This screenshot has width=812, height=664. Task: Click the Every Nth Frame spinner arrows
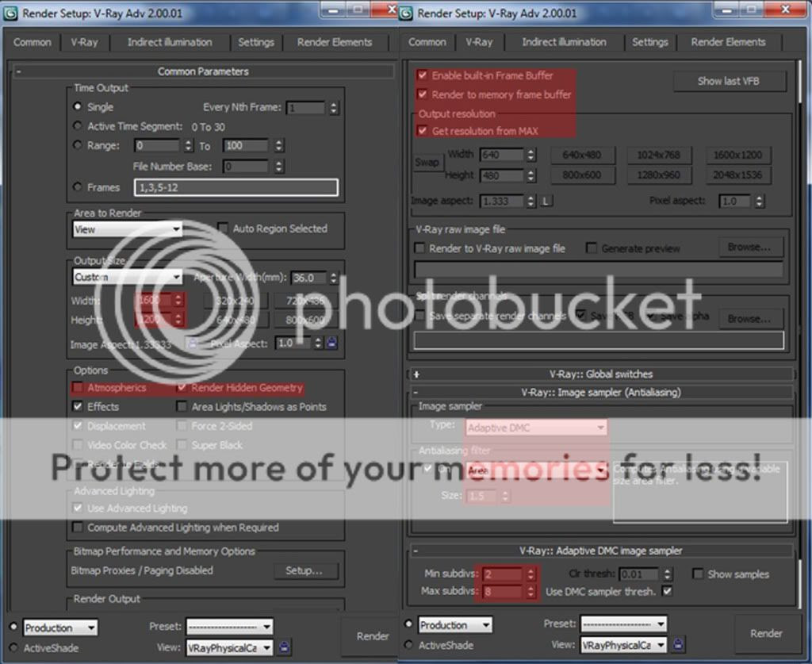pyautogui.click(x=334, y=108)
